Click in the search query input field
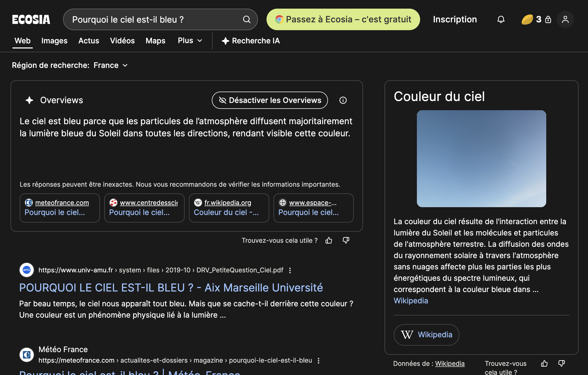This screenshot has height=375, width=588. pyautogui.click(x=154, y=19)
